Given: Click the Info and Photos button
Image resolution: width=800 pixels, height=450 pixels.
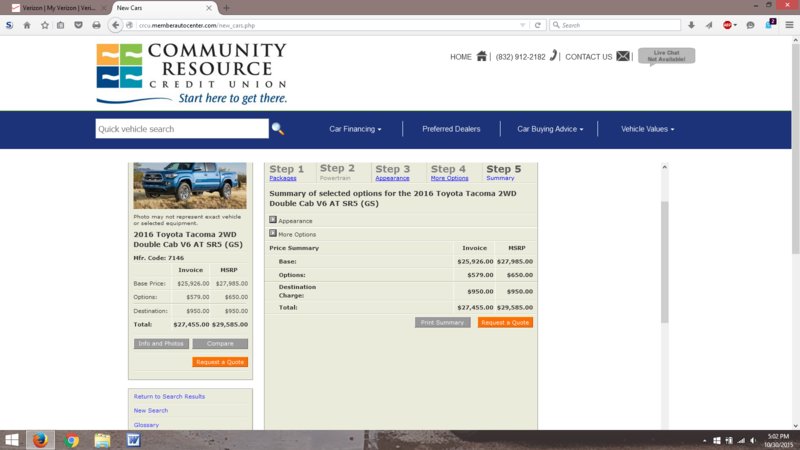Looking at the screenshot, I should (161, 343).
